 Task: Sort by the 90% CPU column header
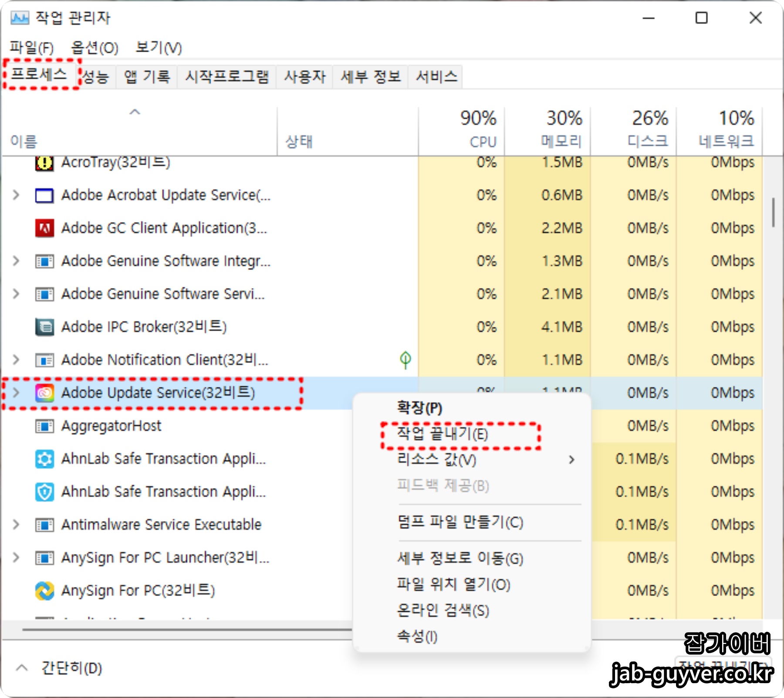462,131
